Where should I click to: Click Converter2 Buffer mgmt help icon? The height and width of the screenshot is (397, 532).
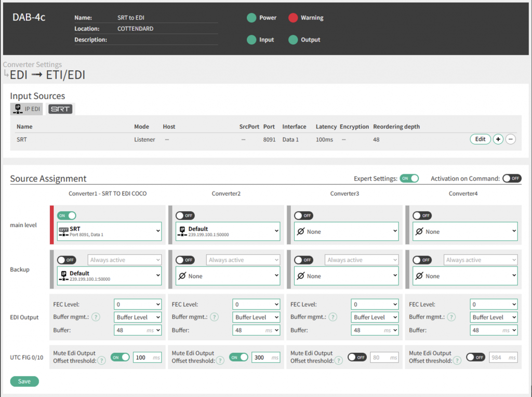click(x=215, y=317)
